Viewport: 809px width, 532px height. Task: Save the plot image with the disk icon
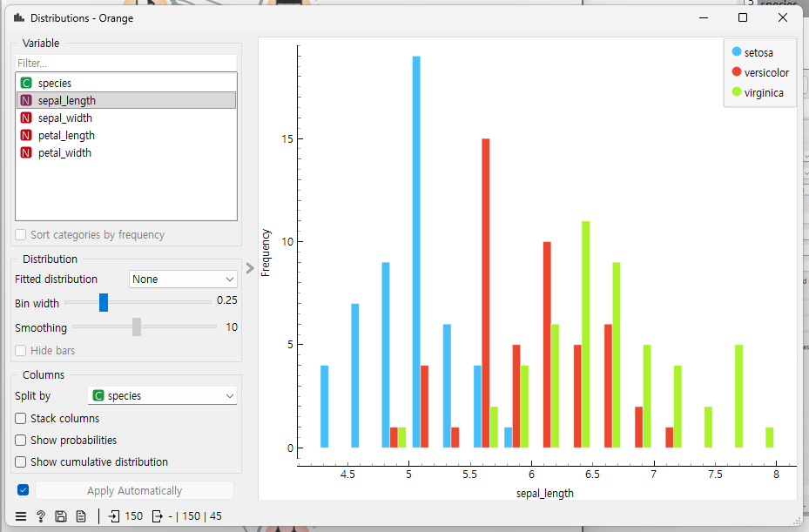pyautogui.click(x=61, y=516)
